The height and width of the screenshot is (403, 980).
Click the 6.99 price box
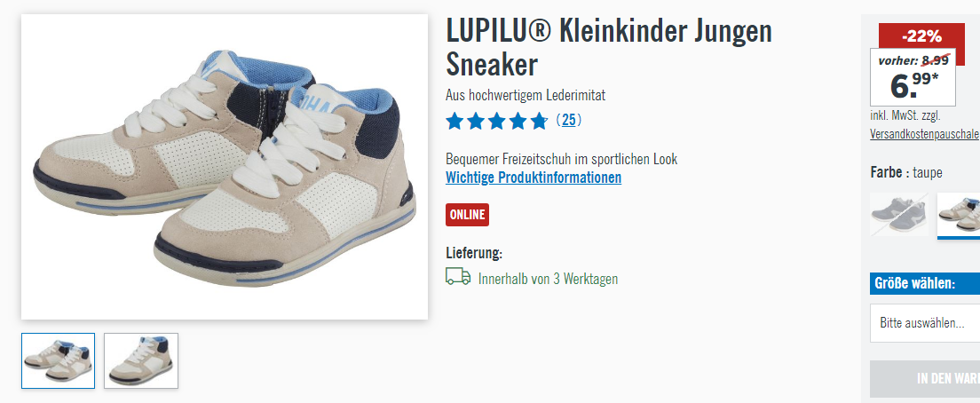click(x=913, y=77)
